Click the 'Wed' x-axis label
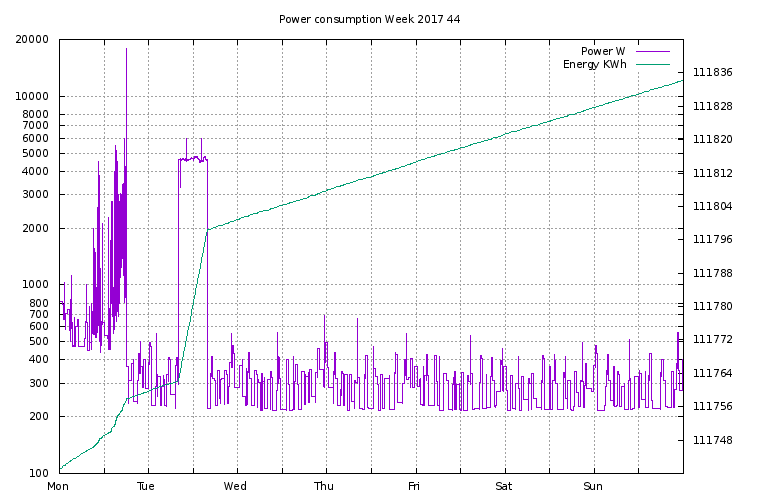 click(x=235, y=486)
